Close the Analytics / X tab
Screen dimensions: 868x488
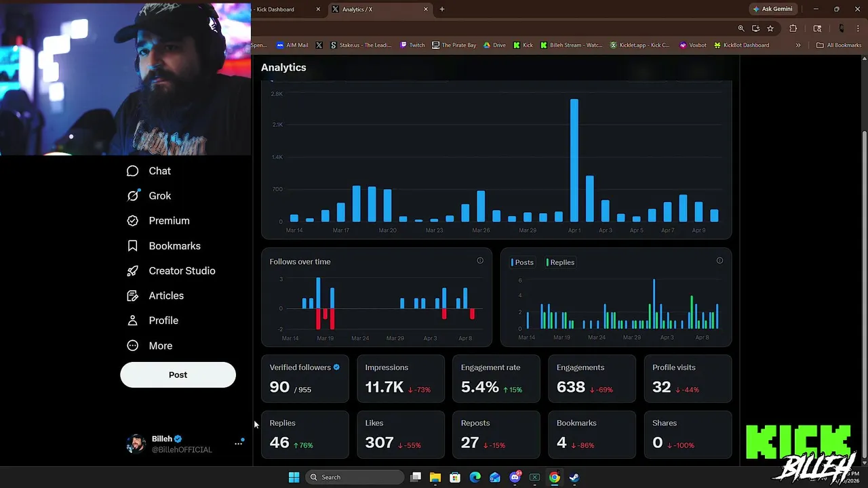pos(426,9)
